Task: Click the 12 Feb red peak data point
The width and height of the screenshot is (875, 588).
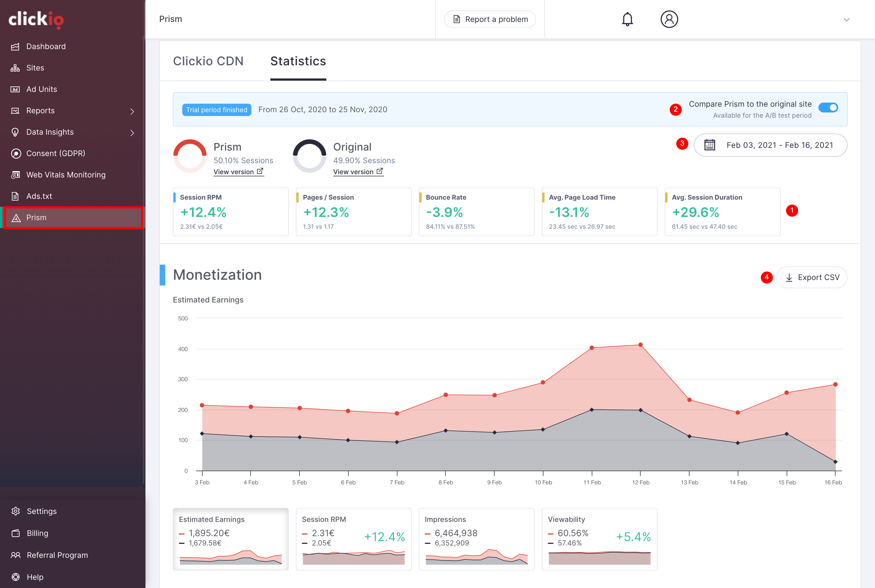Action: point(641,345)
